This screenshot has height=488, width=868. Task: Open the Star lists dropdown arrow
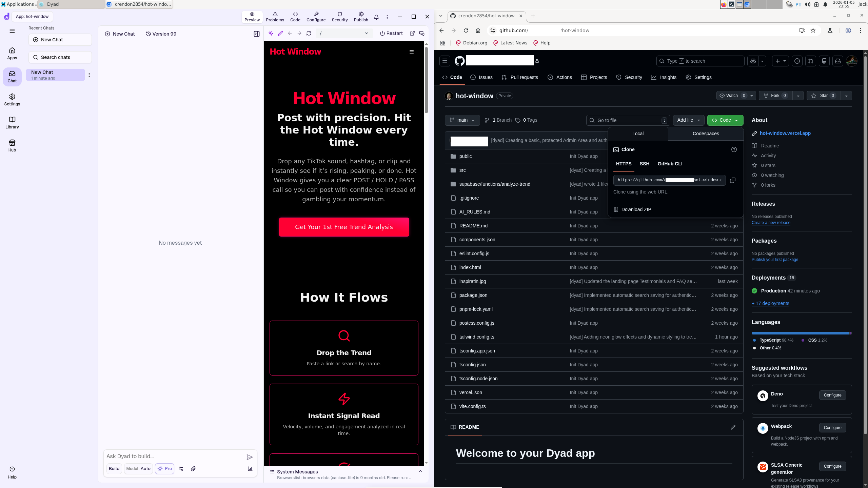[846, 96]
